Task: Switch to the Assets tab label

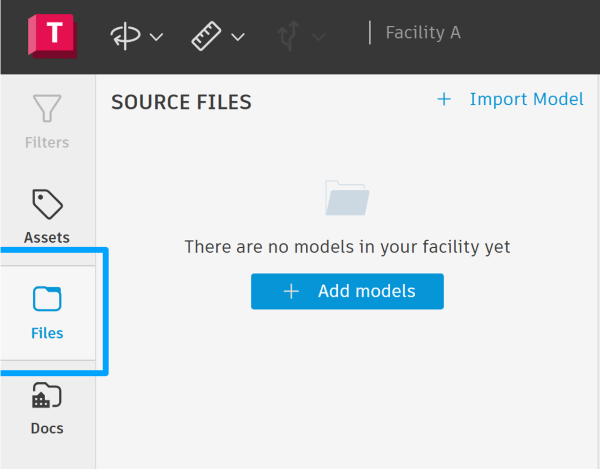Action: [x=47, y=237]
